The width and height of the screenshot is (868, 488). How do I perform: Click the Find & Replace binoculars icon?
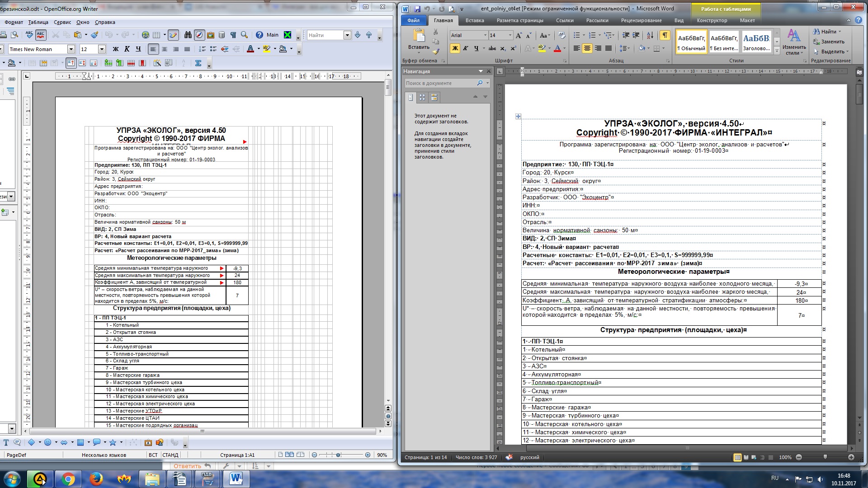188,35
